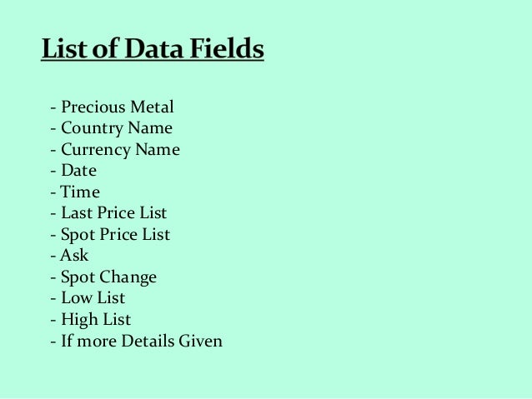
Task: Select the Precious Metal list entry
Action: click(x=112, y=107)
